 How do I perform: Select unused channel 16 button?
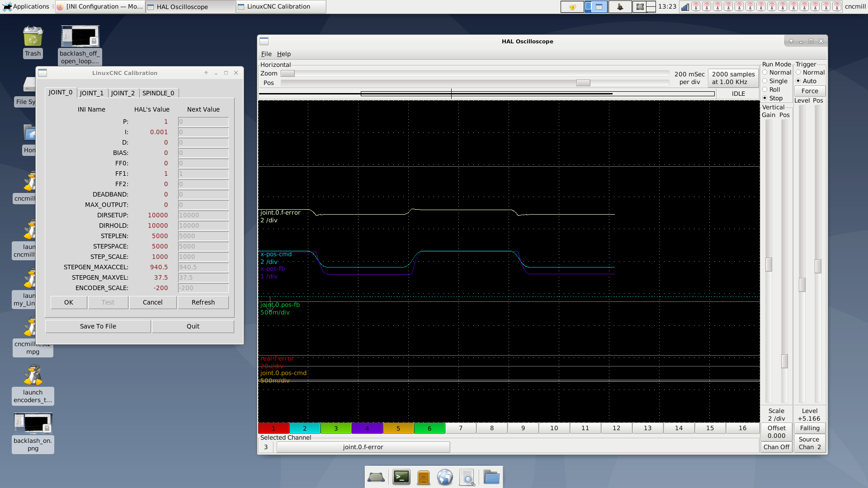pos(742,428)
